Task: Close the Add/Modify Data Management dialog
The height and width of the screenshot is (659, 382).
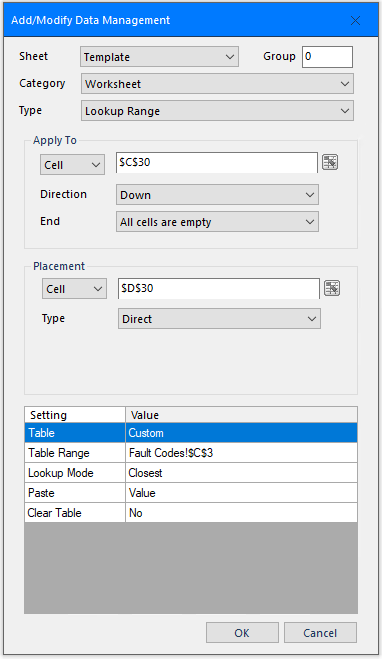Action: pyautogui.click(x=356, y=20)
